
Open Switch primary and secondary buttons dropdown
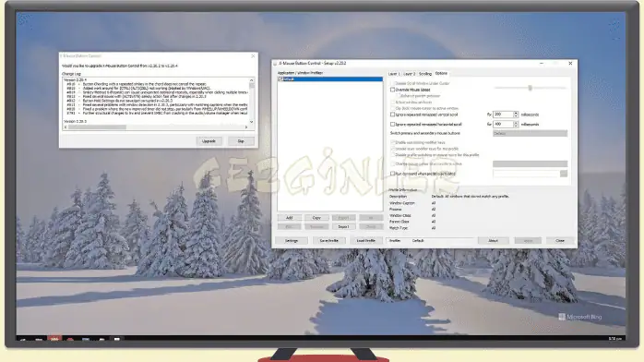(x=530, y=133)
